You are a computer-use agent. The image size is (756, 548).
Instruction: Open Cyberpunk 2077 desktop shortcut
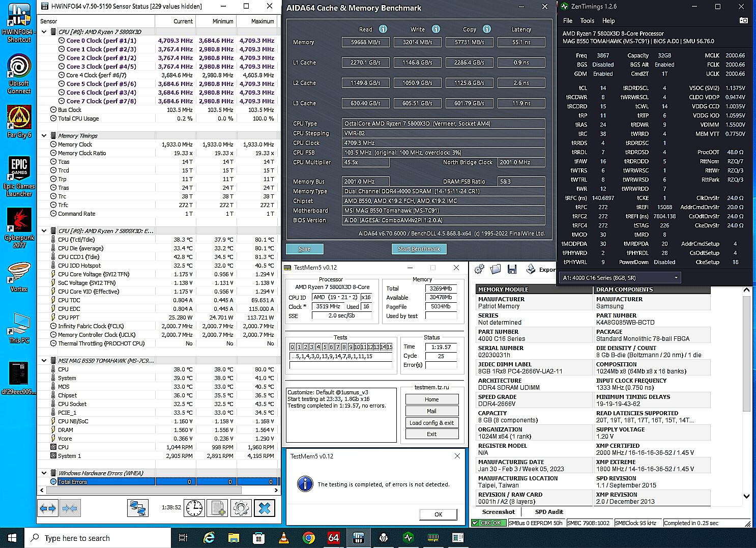point(19,227)
